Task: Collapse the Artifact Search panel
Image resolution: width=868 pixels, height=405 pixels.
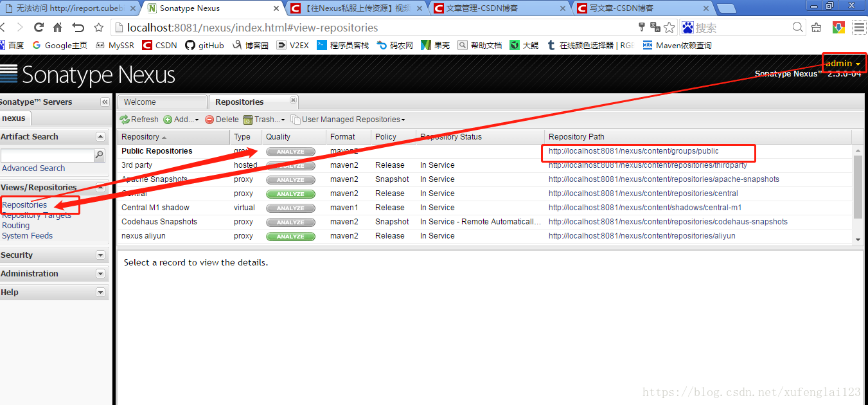Action: (100, 137)
